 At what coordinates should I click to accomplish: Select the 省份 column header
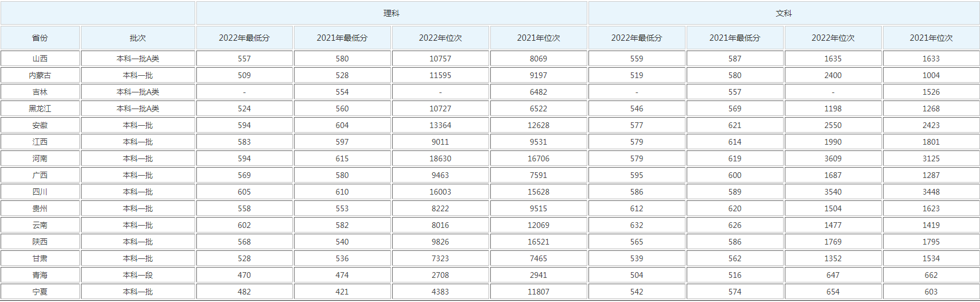[x=40, y=38]
